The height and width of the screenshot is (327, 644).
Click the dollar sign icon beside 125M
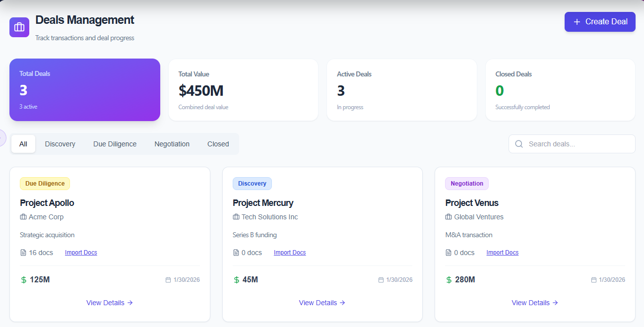(x=23, y=280)
